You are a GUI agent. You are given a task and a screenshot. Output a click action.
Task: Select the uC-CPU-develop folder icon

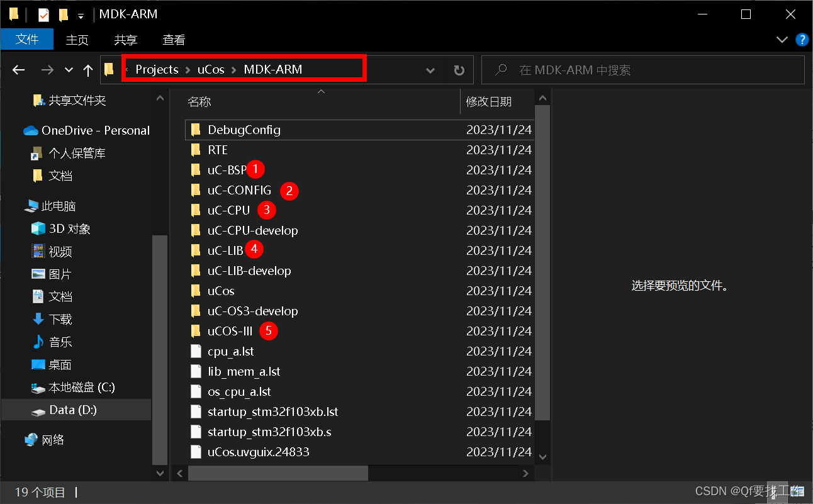pos(196,230)
